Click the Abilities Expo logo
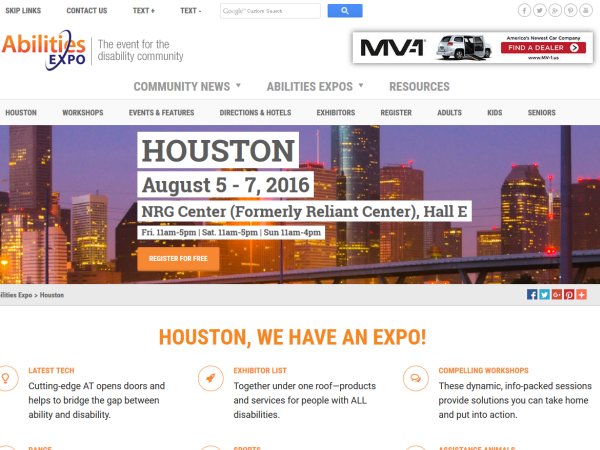600x450 pixels. click(x=44, y=50)
